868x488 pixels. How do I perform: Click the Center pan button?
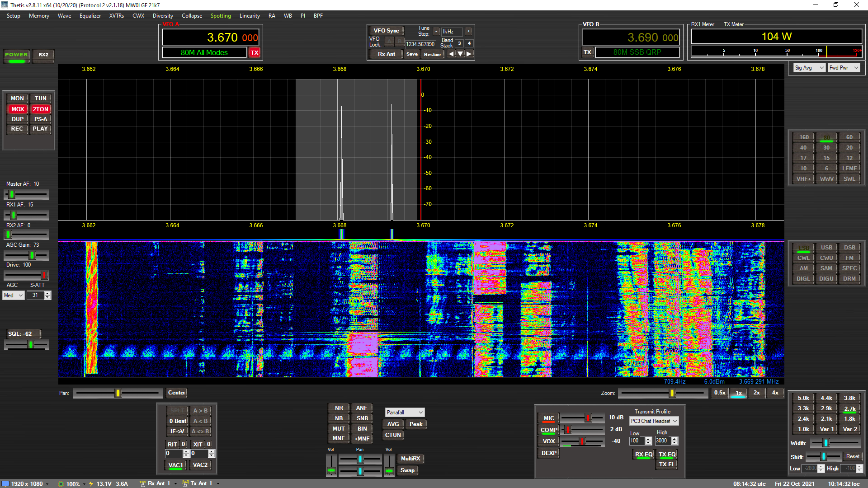pyautogui.click(x=177, y=393)
